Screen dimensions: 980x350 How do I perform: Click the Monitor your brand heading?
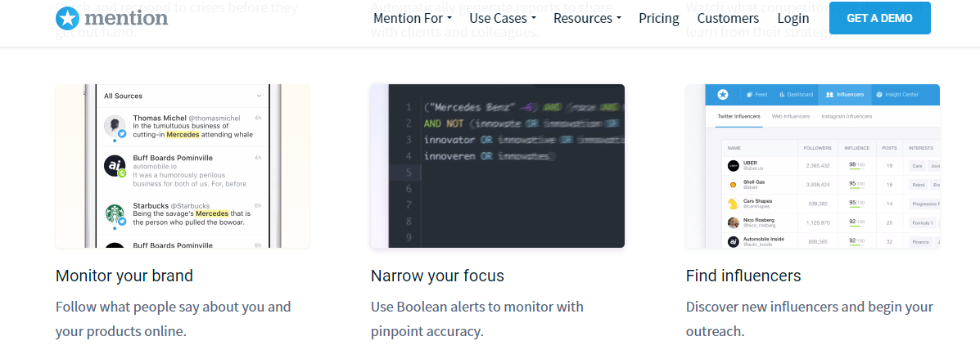click(124, 276)
